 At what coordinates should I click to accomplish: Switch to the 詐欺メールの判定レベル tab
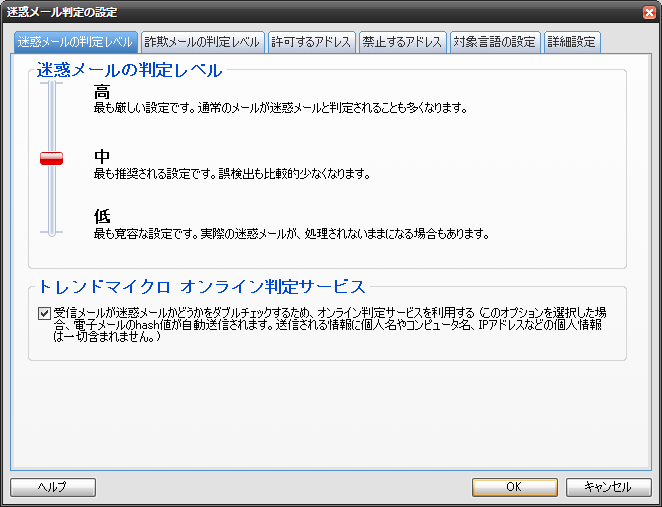click(x=203, y=42)
